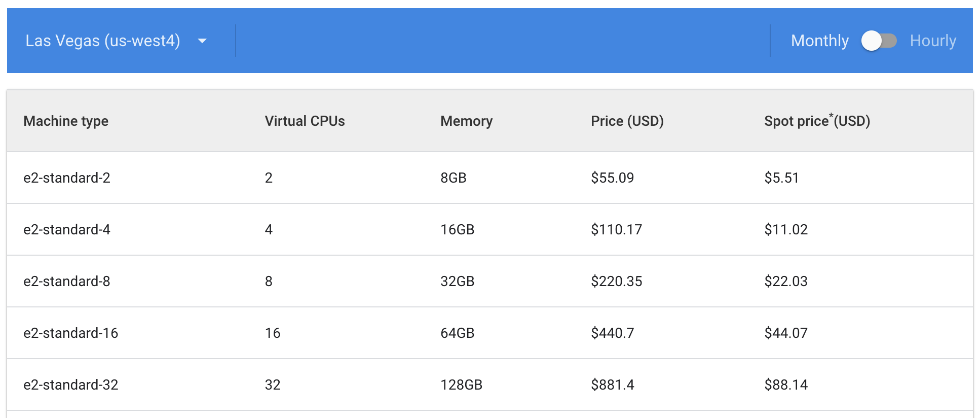Open the Las Vegas (us-west4) region dropdown
Viewport: 980px width, 418px height.
(103, 41)
